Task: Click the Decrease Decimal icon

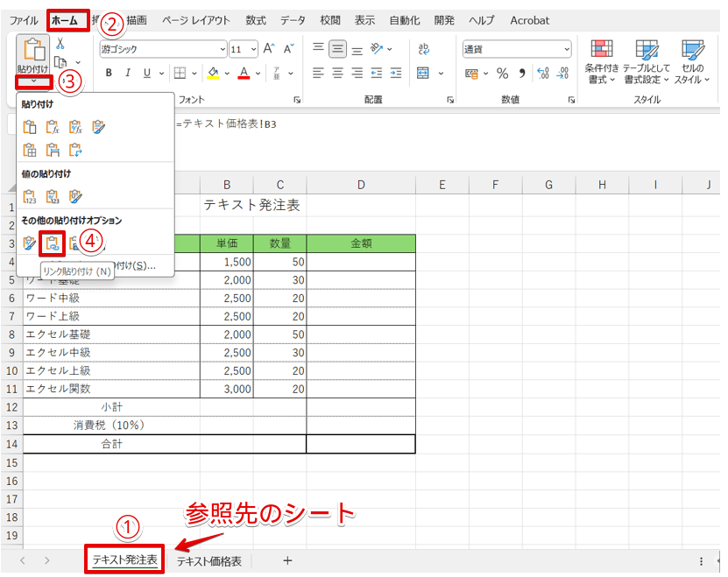Action: pos(562,73)
